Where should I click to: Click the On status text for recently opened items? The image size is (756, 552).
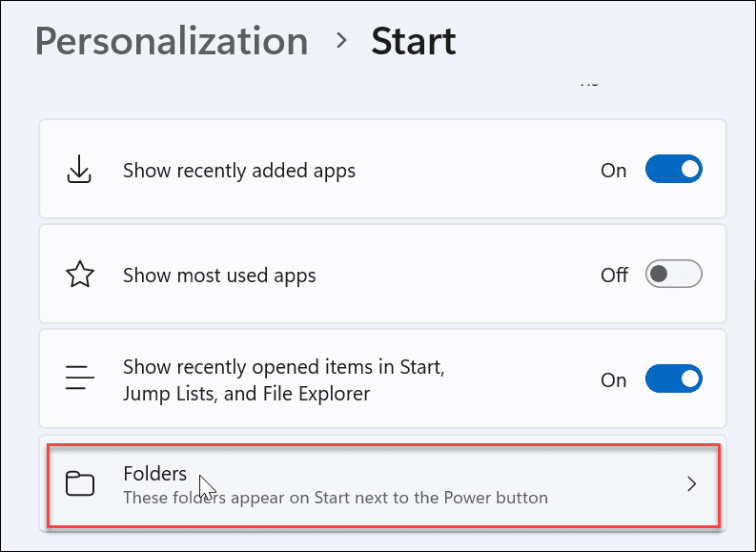[613, 380]
